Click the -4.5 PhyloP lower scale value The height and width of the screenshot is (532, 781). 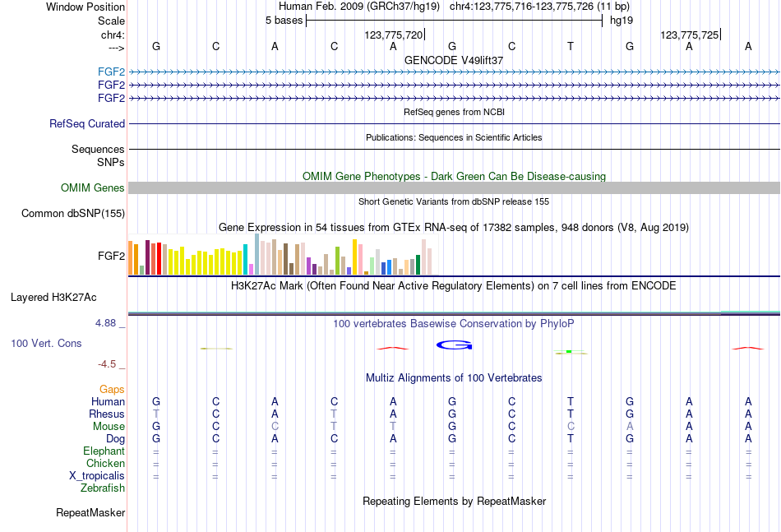(x=107, y=364)
